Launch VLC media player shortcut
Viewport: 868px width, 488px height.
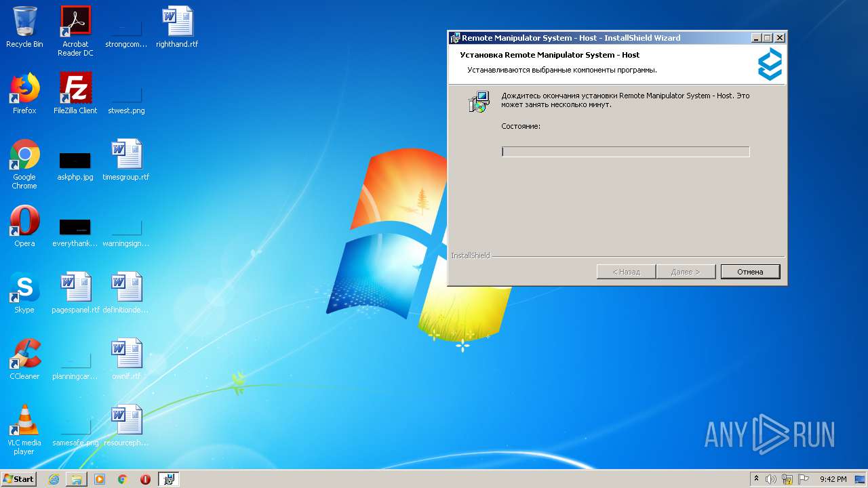pyautogui.click(x=24, y=430)
